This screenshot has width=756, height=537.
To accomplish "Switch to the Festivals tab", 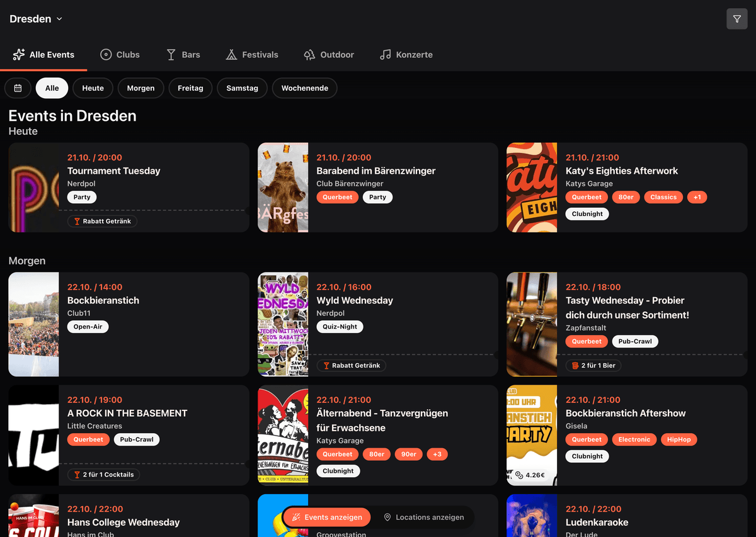I will pos(252,55).
